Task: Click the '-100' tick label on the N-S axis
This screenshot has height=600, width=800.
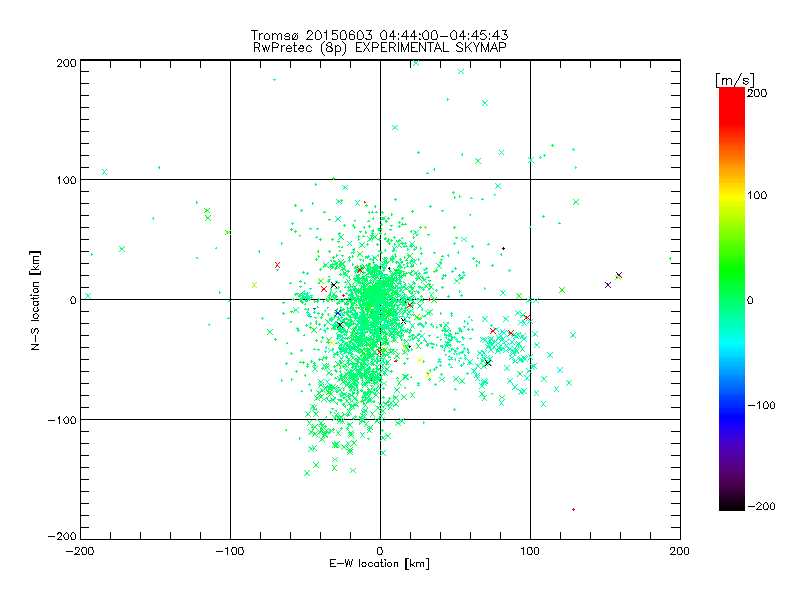Action: (x=62, y=420)
